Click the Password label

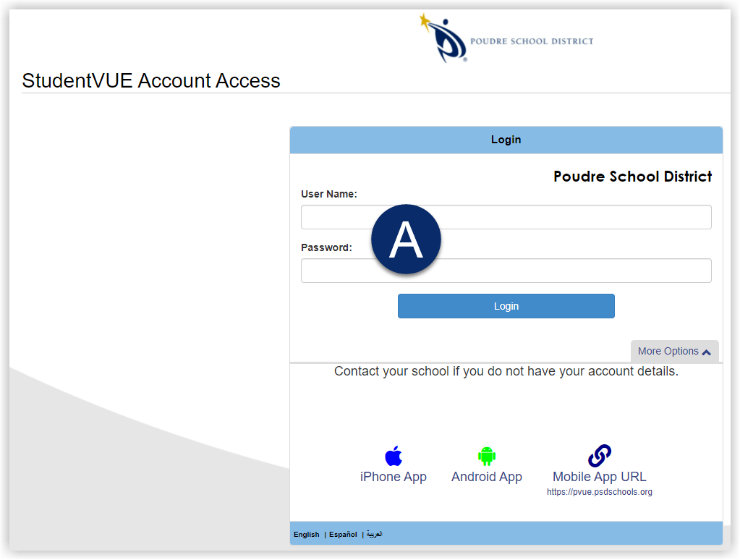click(x=326, y=247)
